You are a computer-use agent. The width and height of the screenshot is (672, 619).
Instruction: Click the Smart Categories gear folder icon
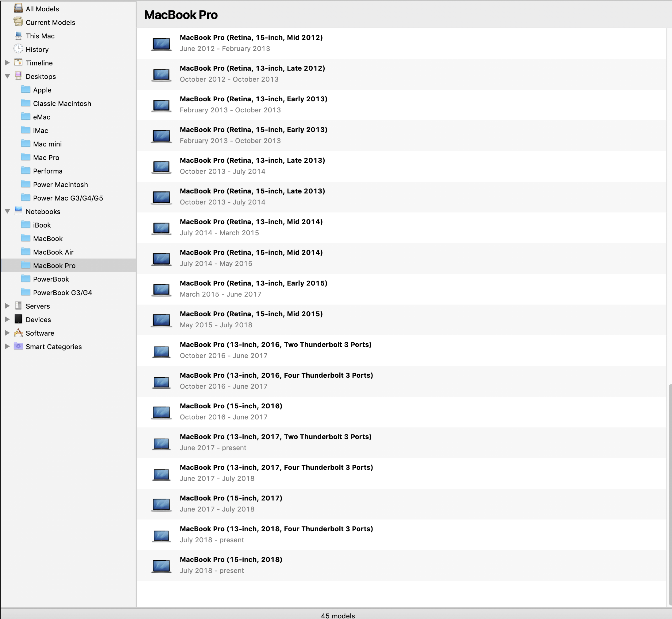coord(18,346)
